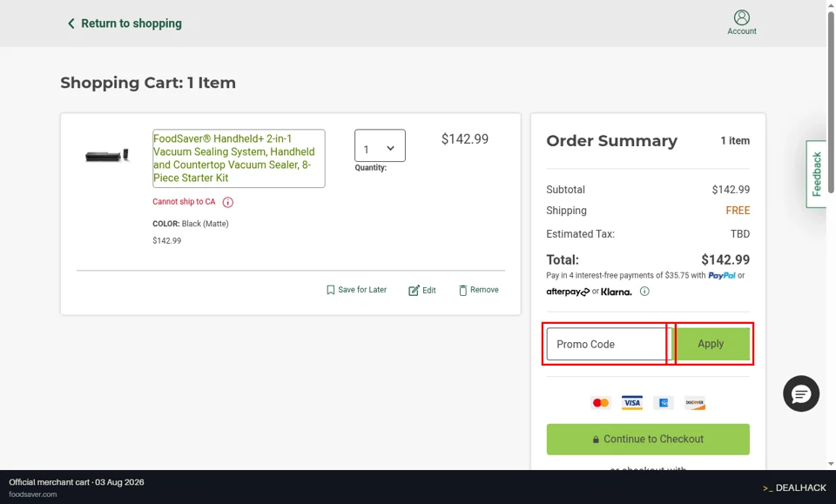Click the Estimated Tax TBD value
The height and width of the screenshot is (504, 836).
pos(739,234)
